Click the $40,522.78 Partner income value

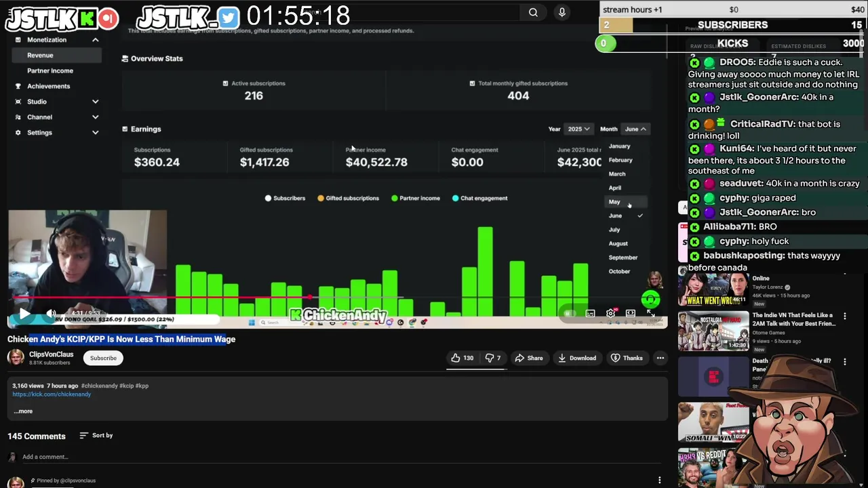[376, 162]
